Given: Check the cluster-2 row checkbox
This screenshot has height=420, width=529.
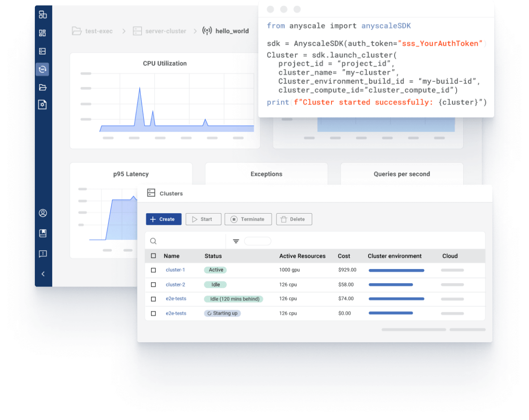Looking at the screenshot, I should [154, 285].
